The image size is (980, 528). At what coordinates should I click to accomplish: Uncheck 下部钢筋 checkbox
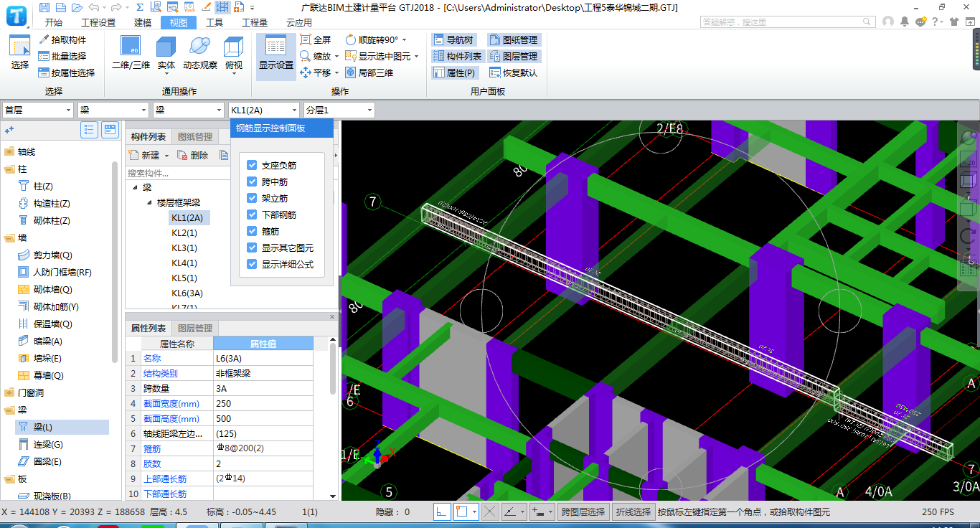(252, 214)
